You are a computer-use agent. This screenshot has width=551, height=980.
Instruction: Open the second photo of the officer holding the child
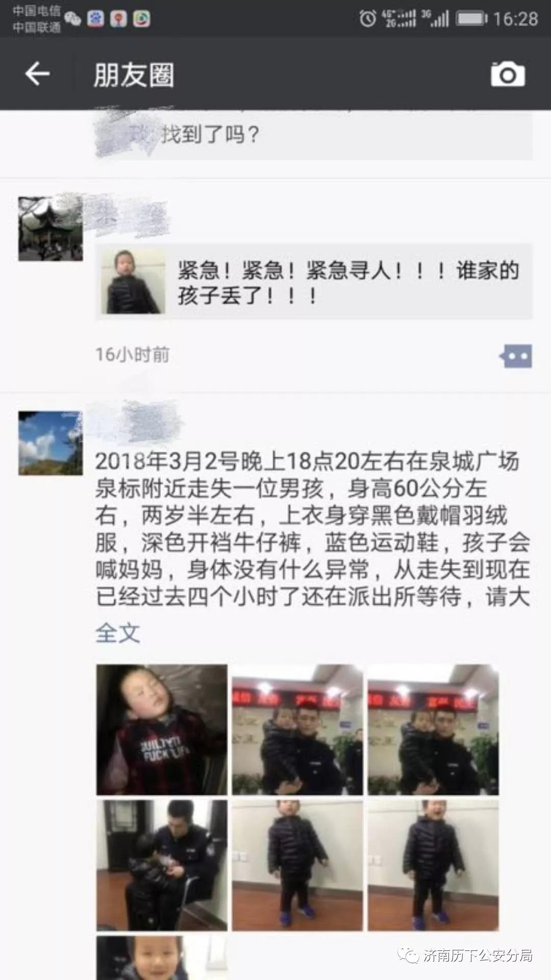click(297, 729)
